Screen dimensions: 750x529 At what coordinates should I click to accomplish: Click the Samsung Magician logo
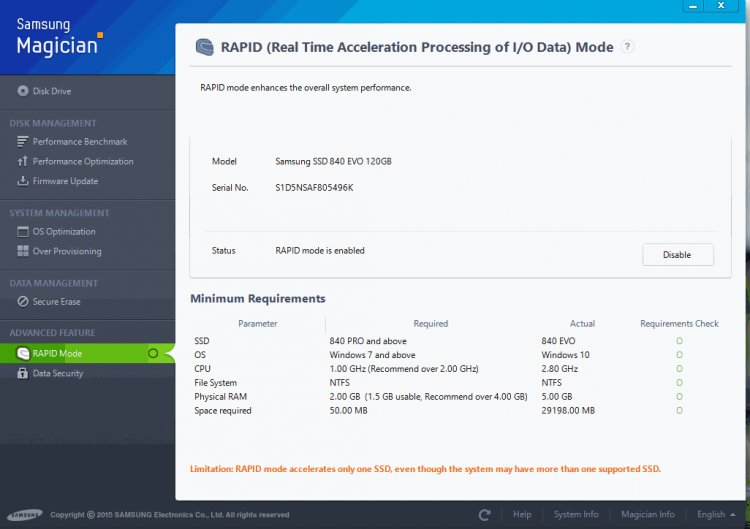(58, 38)
